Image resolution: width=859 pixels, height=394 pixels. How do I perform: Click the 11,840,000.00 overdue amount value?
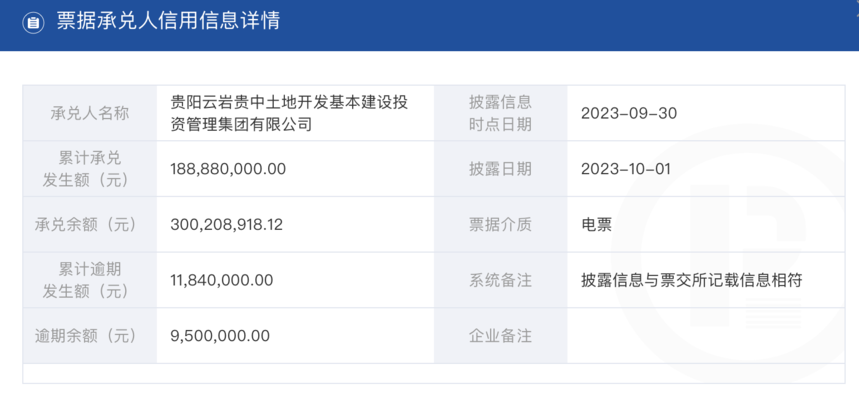222,281
